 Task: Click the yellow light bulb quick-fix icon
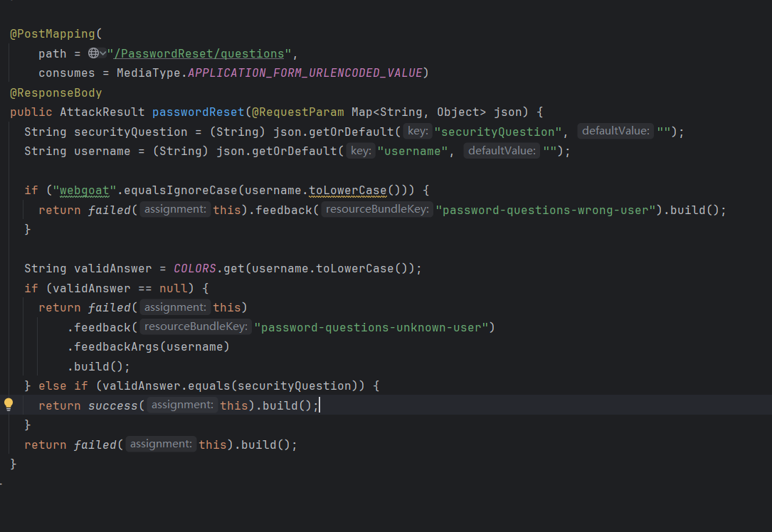(x=9, y=405)
